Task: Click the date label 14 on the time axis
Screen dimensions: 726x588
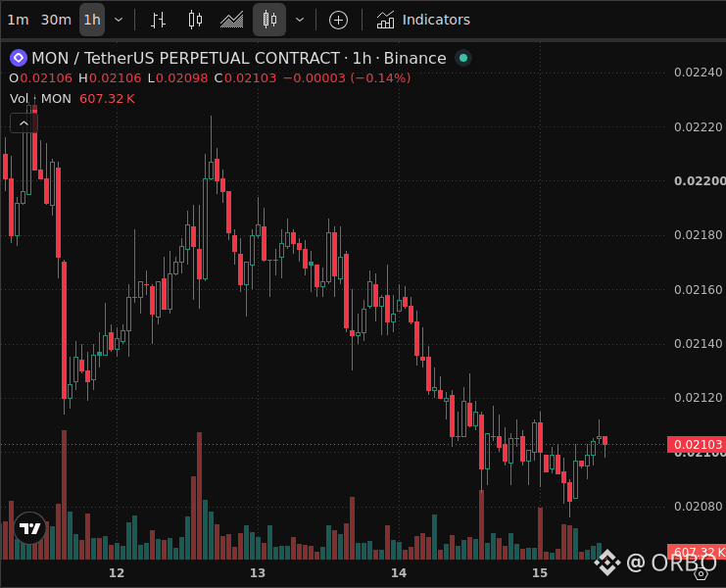Action: point(399,573)
